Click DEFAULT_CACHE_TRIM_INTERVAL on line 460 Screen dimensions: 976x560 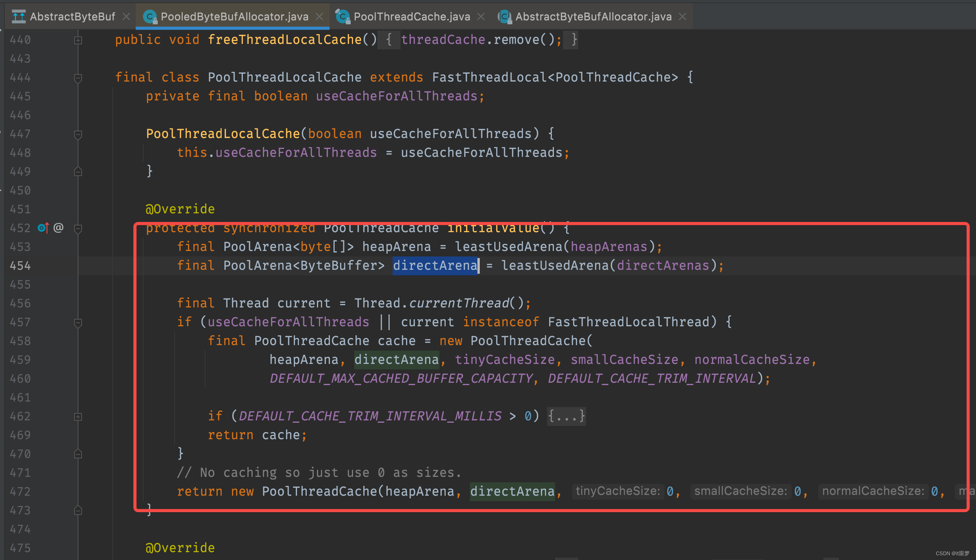click(x=652, y=378)
